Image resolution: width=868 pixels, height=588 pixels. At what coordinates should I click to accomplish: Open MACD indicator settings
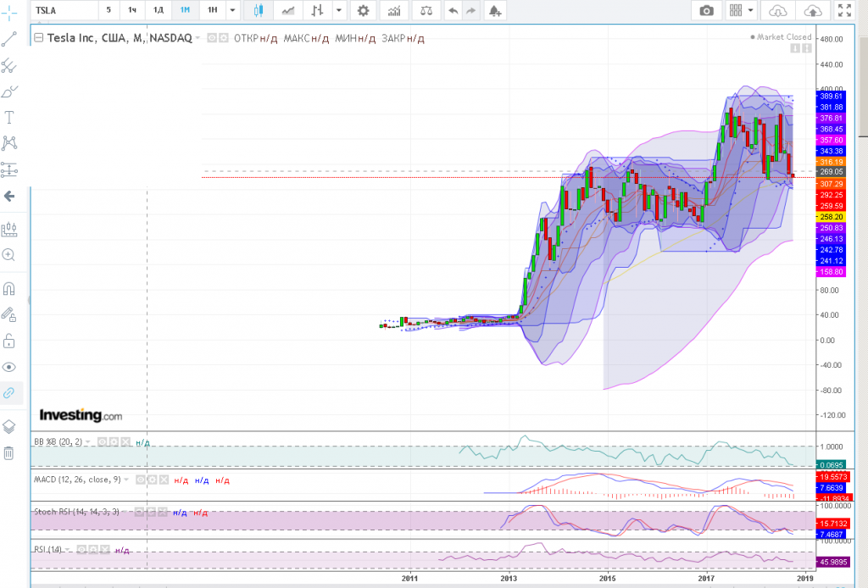point(153,480)
